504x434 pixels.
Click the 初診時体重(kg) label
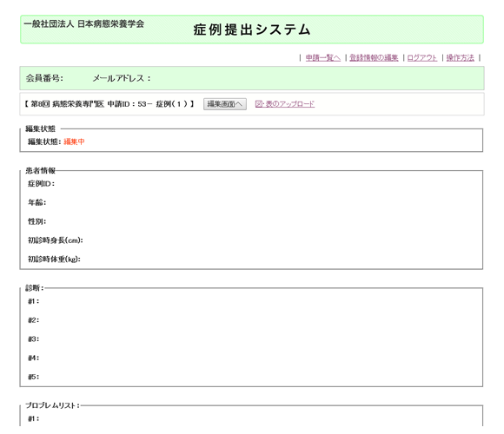tap(54, 259)
